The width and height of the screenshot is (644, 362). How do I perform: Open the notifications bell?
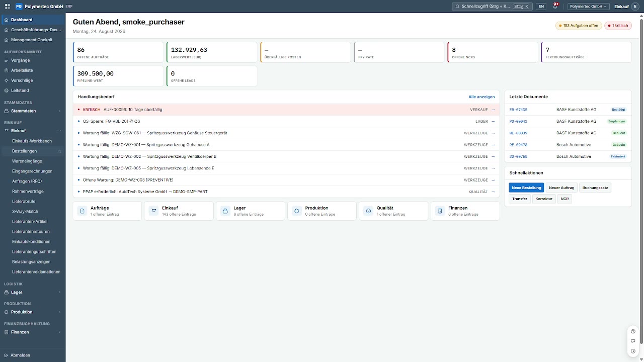tap(555, 7)
